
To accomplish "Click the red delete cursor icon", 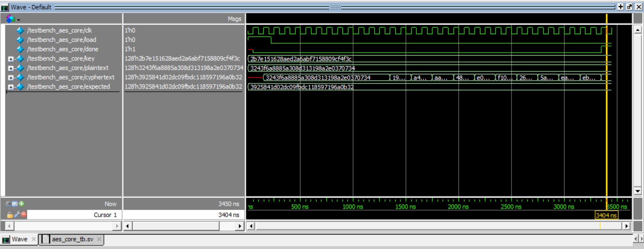I will coord(24,214).
